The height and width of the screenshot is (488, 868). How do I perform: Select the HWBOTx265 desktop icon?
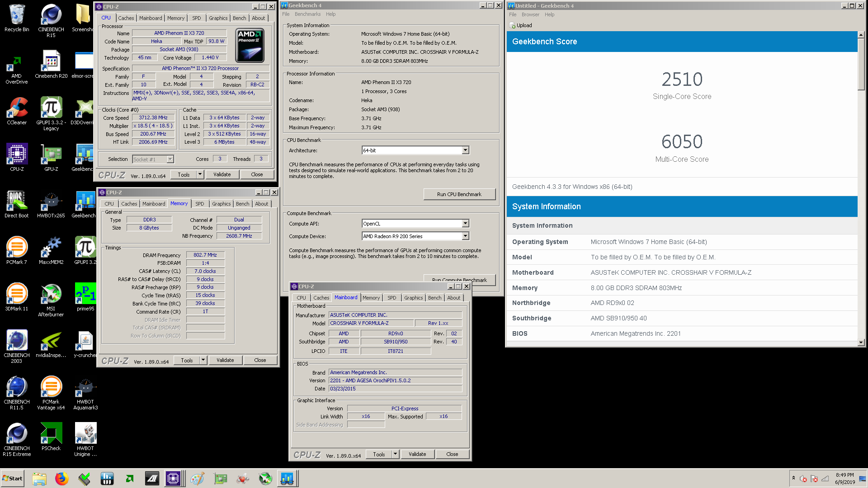tap(51, 204)
